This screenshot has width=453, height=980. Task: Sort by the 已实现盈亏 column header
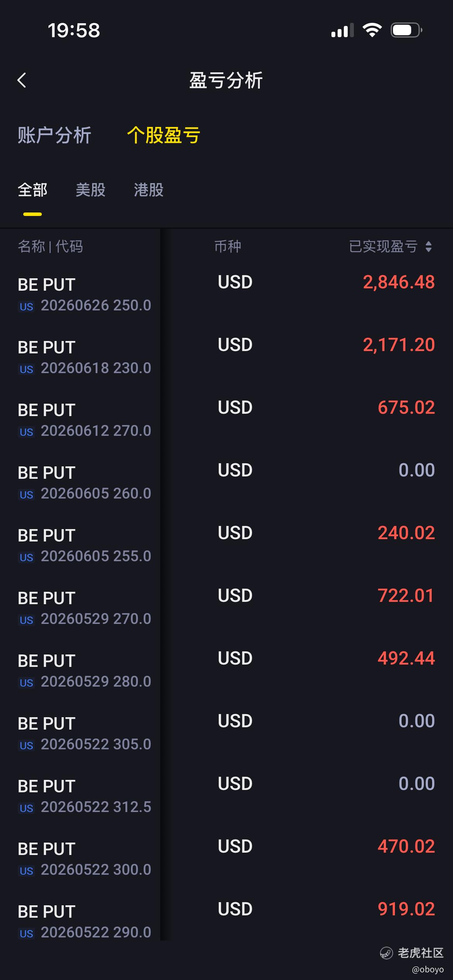383,247
